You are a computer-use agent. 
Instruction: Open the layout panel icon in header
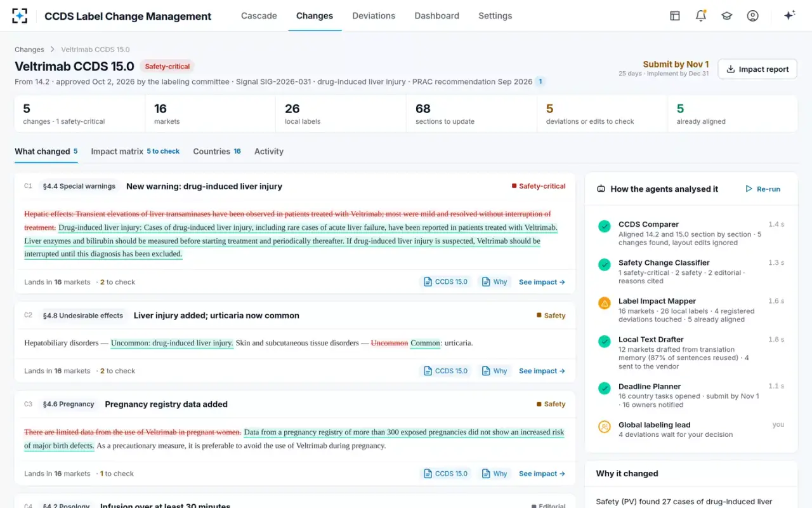point(675,16)
